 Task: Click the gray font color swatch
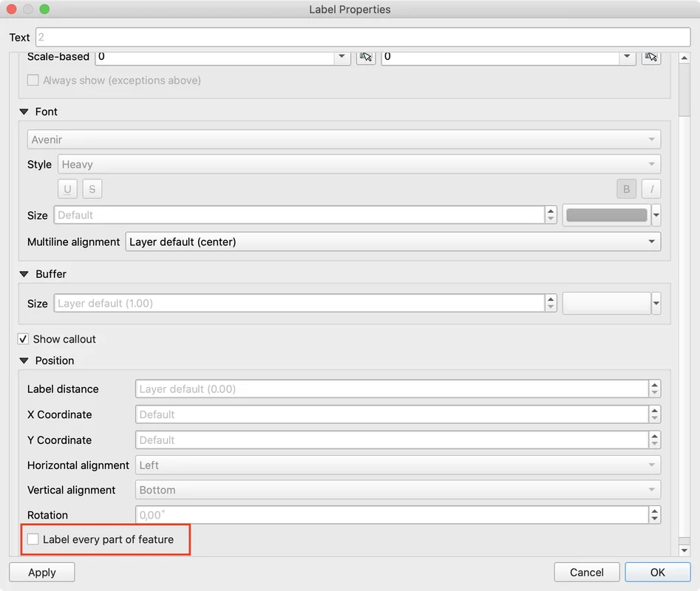(x=606, y=215)
